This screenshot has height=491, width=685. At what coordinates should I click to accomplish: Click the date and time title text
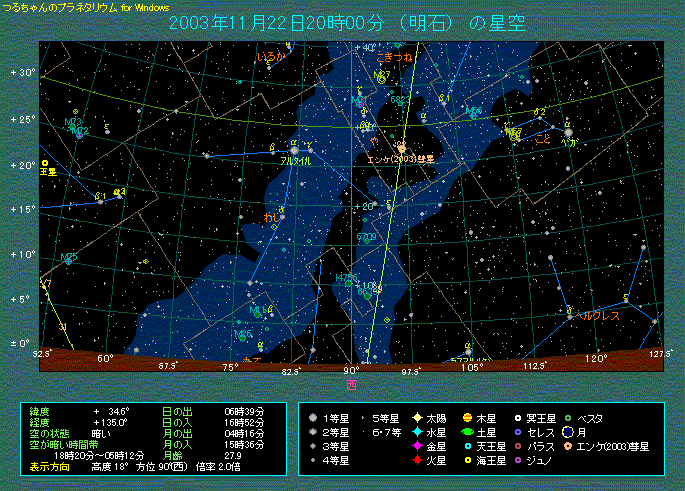[x=345, y=22]
